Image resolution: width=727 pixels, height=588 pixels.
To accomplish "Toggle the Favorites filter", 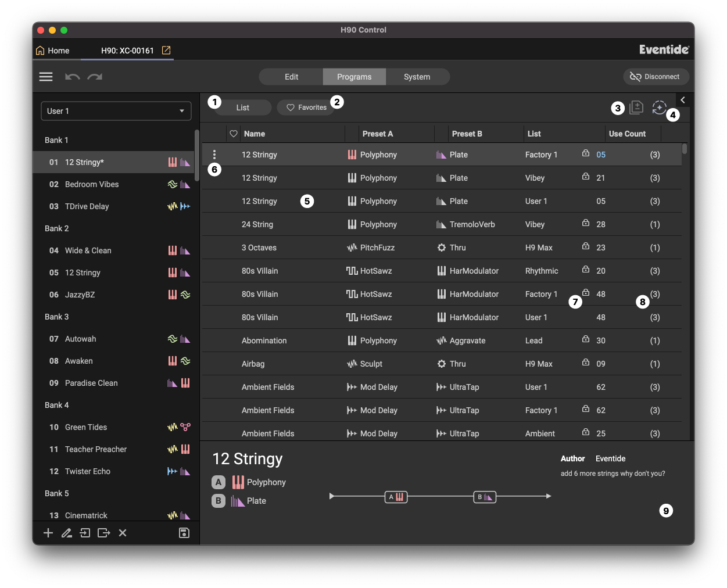I will coord(306,107).
